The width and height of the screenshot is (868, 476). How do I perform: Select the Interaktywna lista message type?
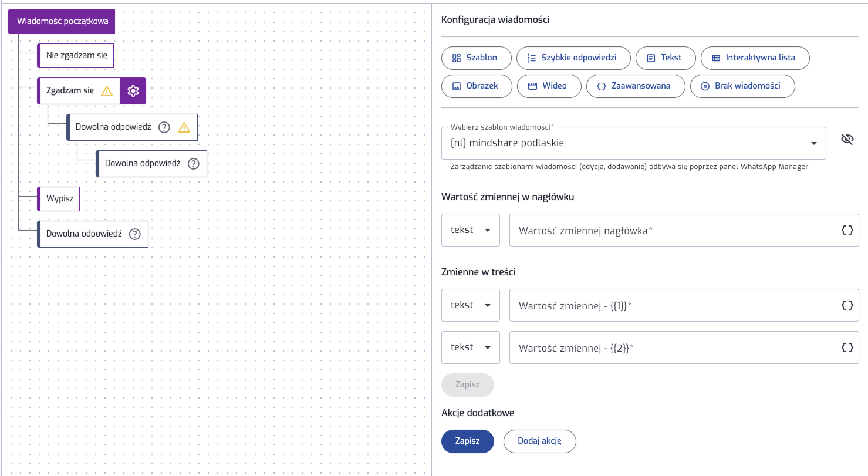coord(755,58)
